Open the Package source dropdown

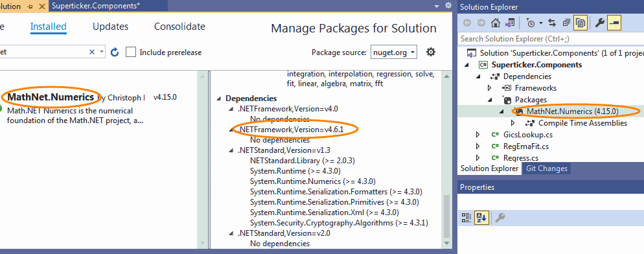click(x=394, y=52)
